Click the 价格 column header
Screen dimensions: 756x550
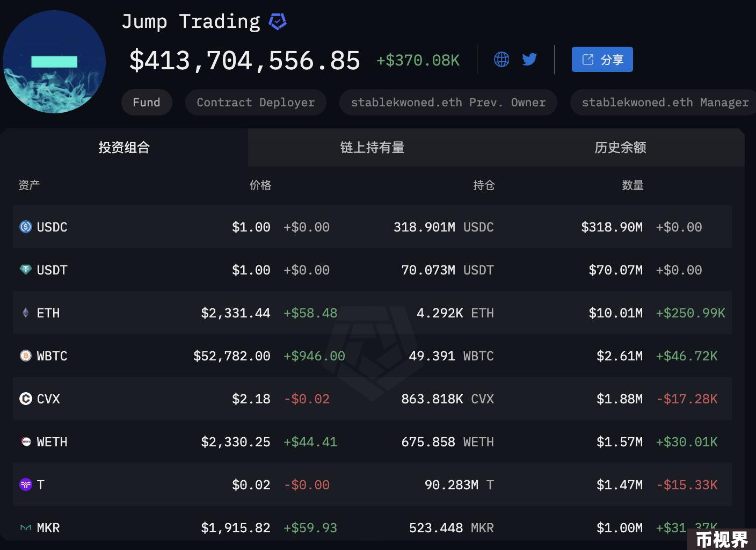pyautogui.click(x=260, y=185)
